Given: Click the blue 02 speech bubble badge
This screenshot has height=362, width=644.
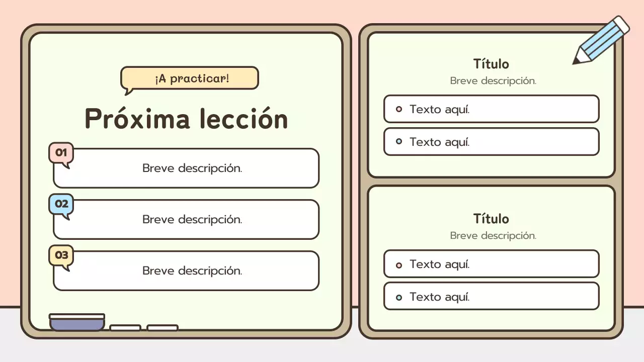Looking at the screenshot, I should click(x=61, y=204).
